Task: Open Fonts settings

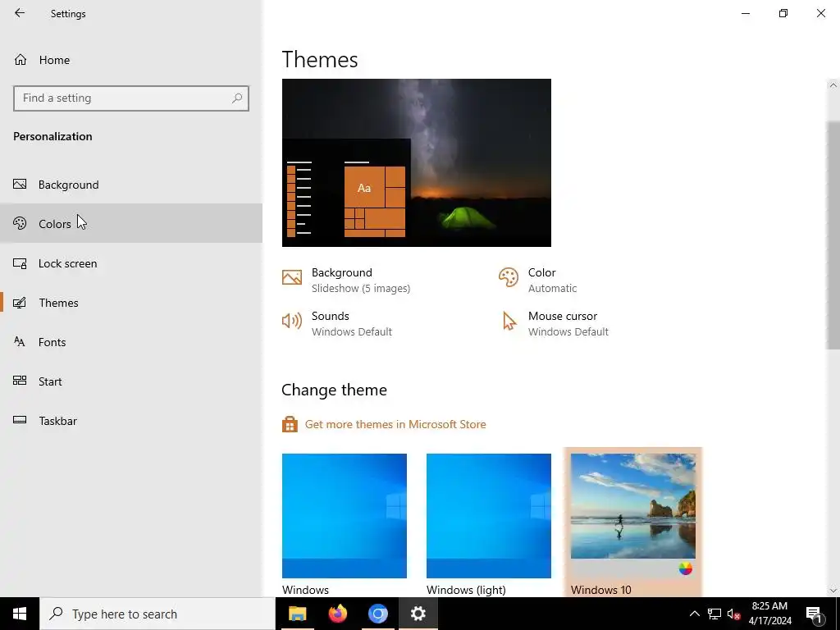Action: pyautogui.click(x=131, y=342)
